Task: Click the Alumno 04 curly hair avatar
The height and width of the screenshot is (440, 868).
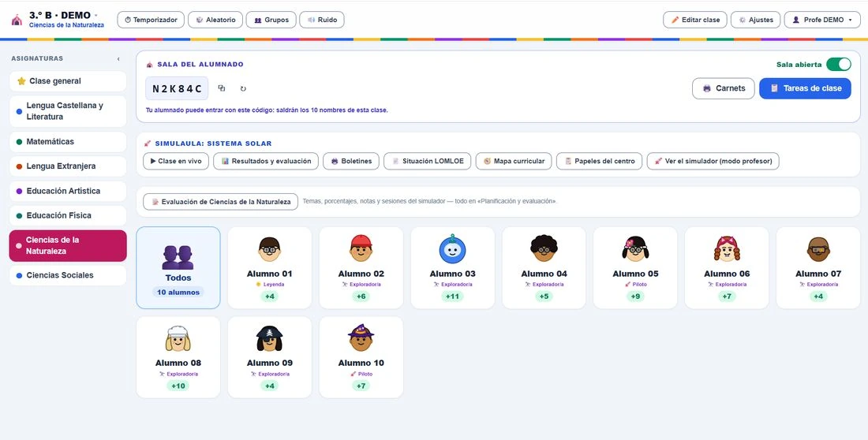Action: pyautogui.click(x=544, y=248)
